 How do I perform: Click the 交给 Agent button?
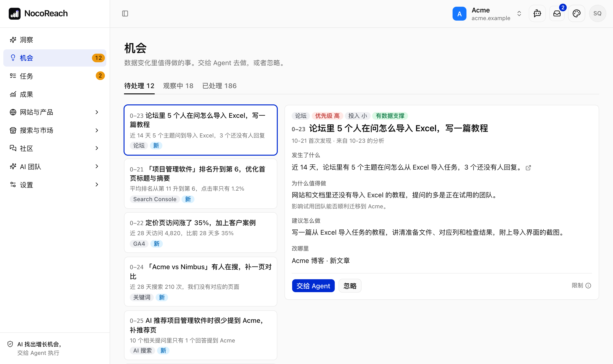click(x=313, y=286)
